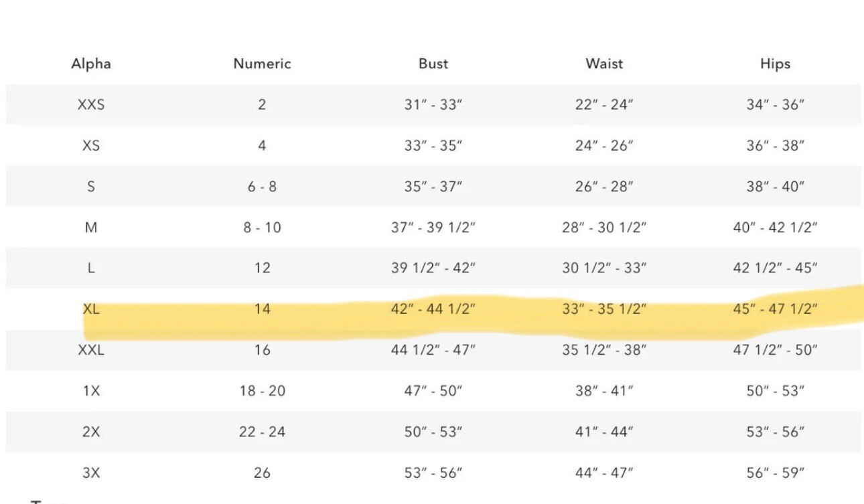Click the Alpha column header
This screenshot has width=864, height=504.
tap(91, 64)
